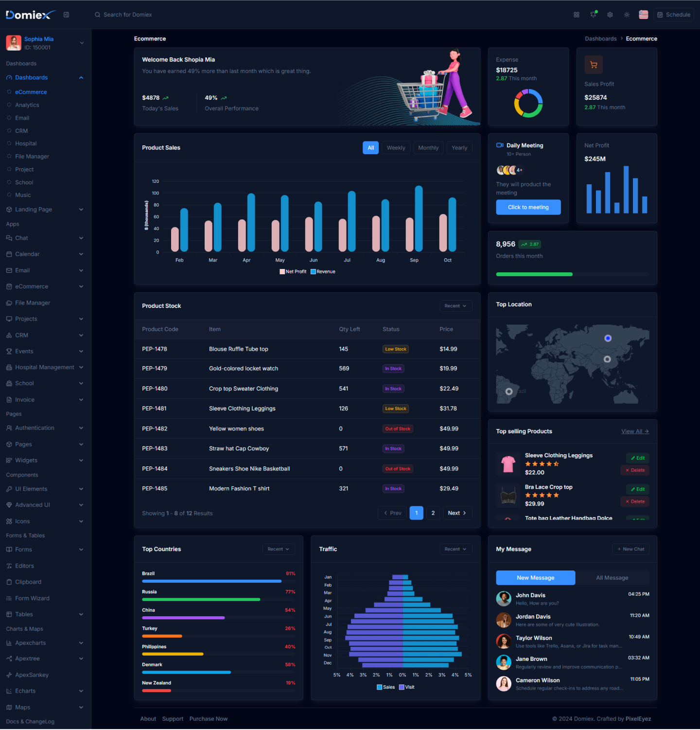
Task: Switch Product Sales view to Monthly
Action: (428, 147)
